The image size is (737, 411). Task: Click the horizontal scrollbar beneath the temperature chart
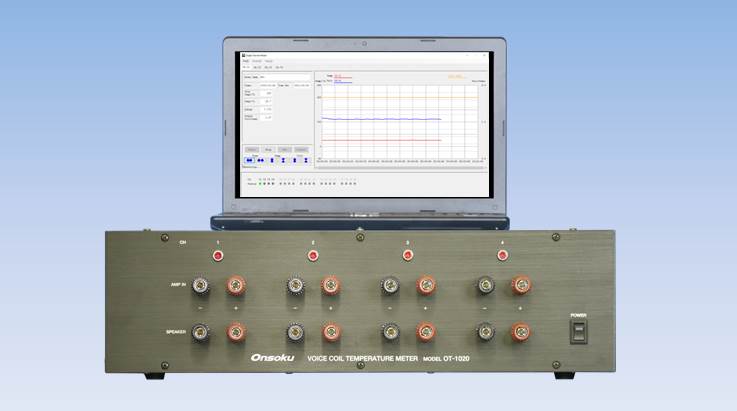[400, 167]
